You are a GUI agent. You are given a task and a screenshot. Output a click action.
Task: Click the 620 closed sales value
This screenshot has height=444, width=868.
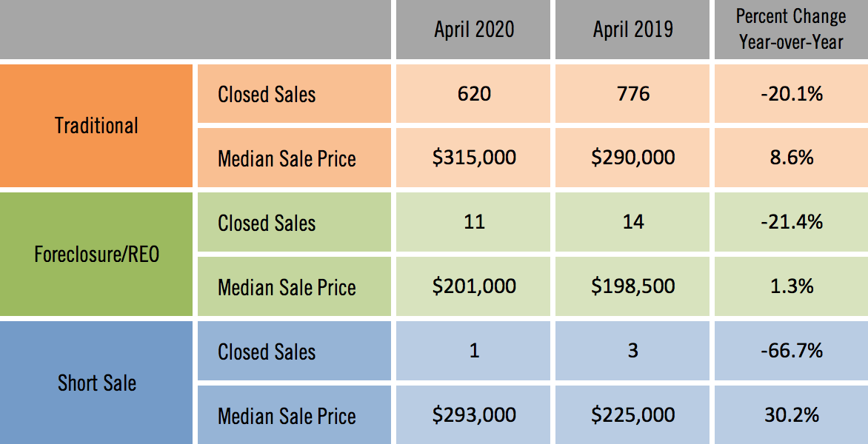coord(474,94)
